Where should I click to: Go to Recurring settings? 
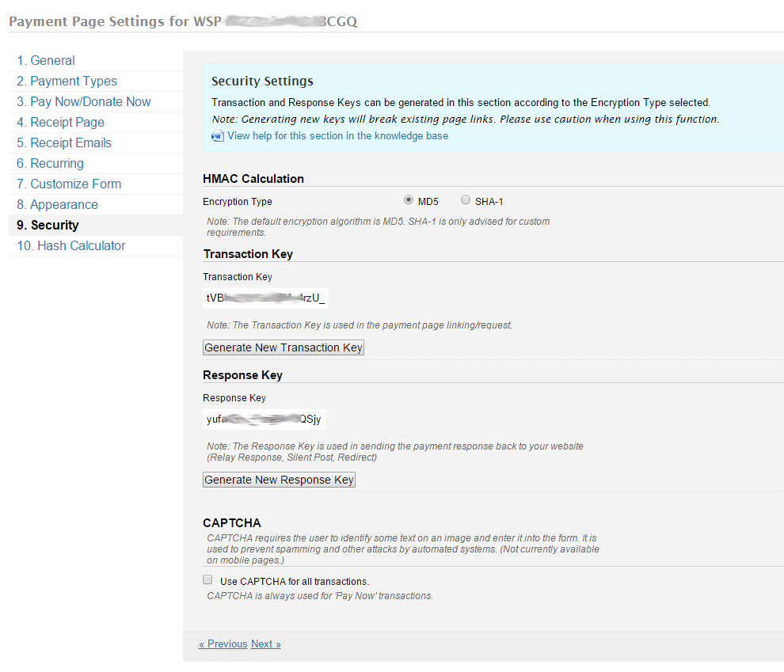pyautogui.click(x=50, y=164)
